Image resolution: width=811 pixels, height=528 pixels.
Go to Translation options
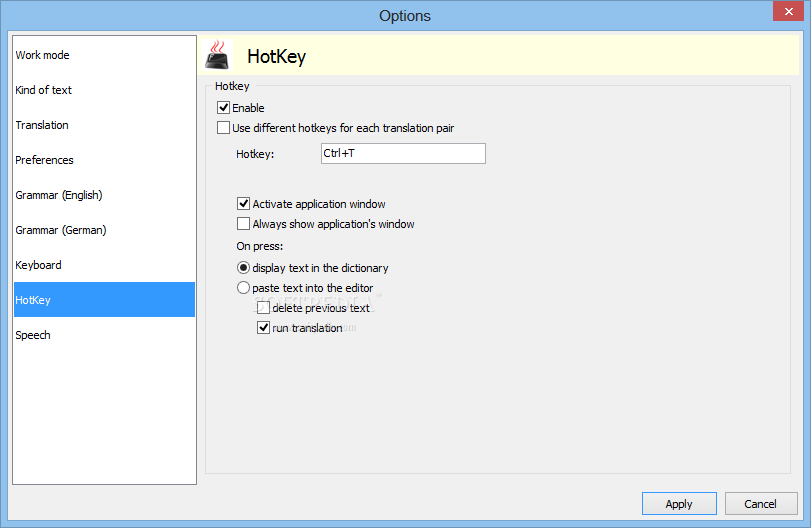tap(104, 125)
